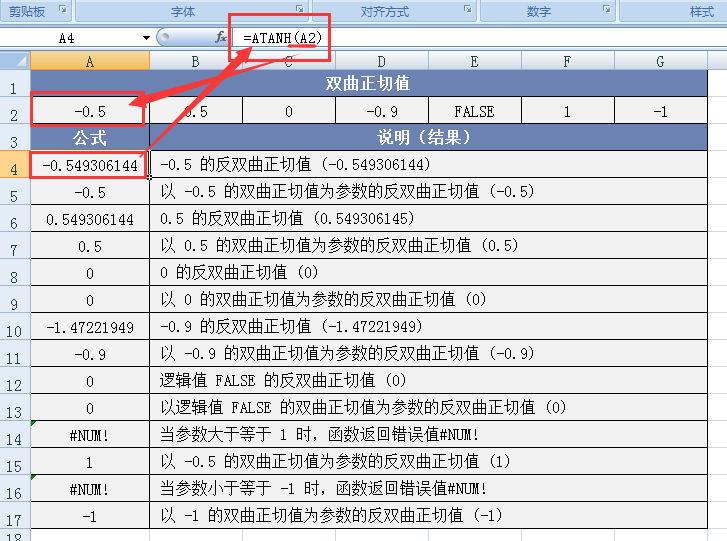Select cell E2 with FALSE
This screenshot has height=541, width=727.
pos(475,111)
